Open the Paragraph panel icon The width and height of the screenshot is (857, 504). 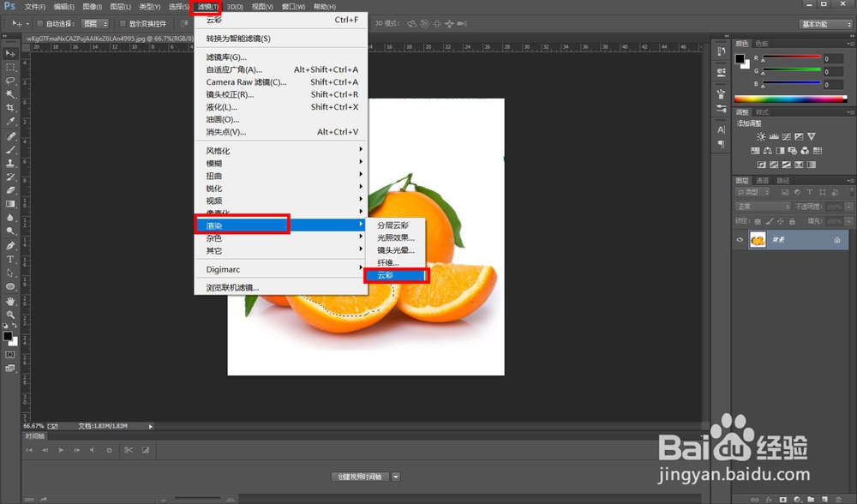(722, 144)
